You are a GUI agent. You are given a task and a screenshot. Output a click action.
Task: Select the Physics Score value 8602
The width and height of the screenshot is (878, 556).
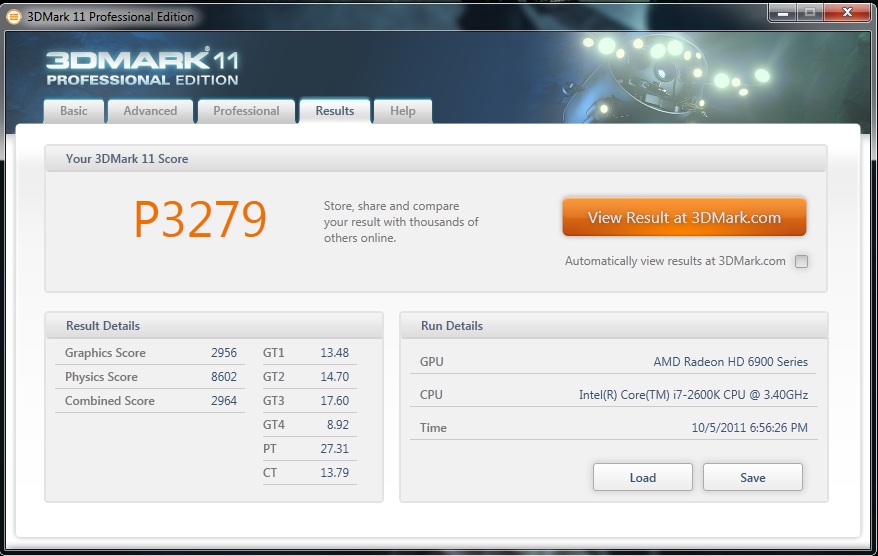tap(224, 377)
